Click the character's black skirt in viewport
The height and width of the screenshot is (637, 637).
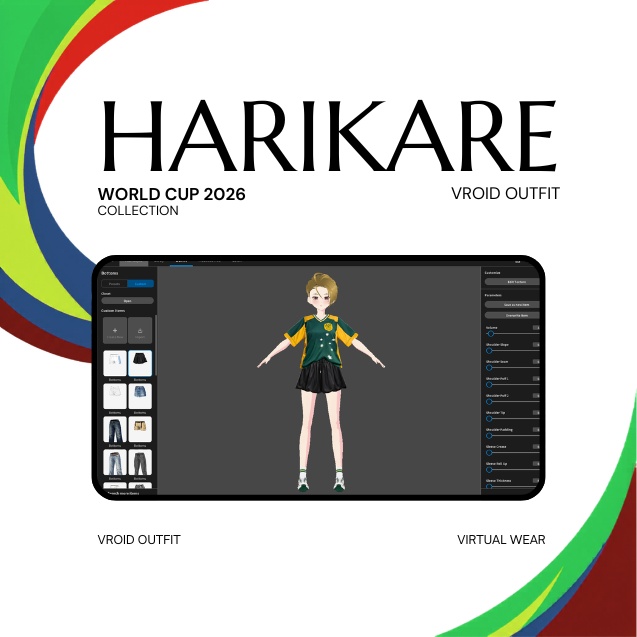point(321,376)
